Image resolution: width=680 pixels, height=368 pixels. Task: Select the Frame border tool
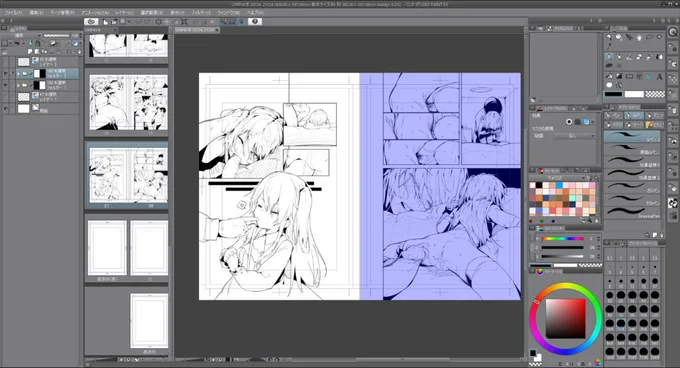click(x=639, y=76)
